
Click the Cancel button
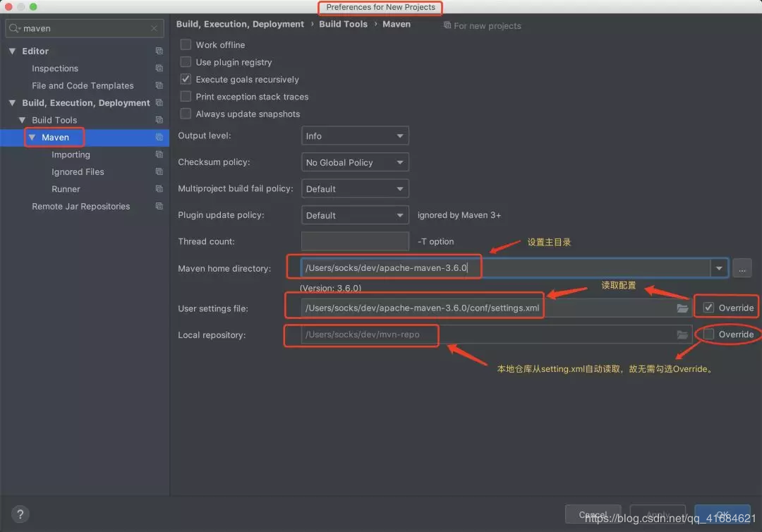[593, 514]
